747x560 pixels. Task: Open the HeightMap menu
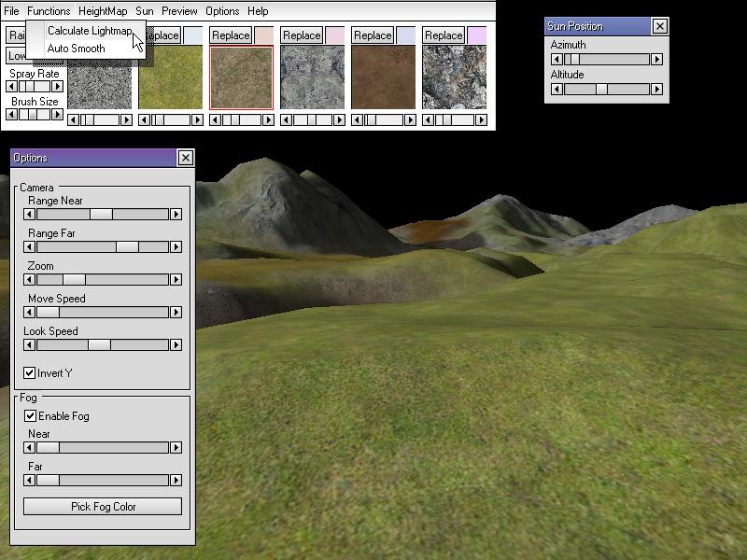(103, 11)
